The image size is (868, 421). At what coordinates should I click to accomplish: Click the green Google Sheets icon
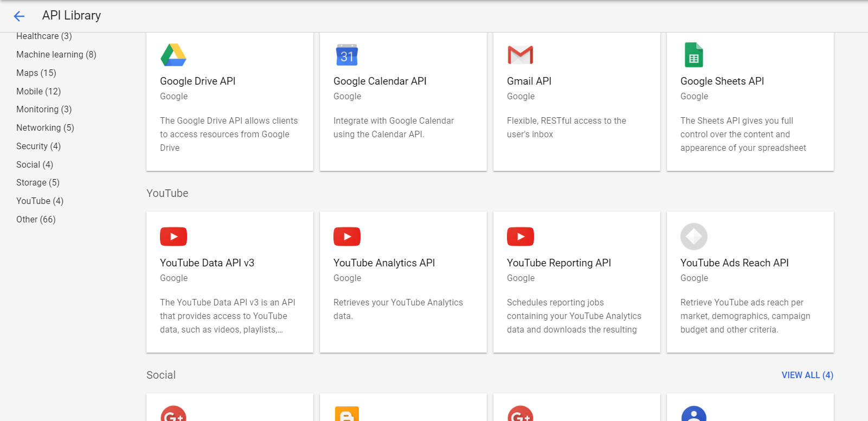click(x=694, y=55)
